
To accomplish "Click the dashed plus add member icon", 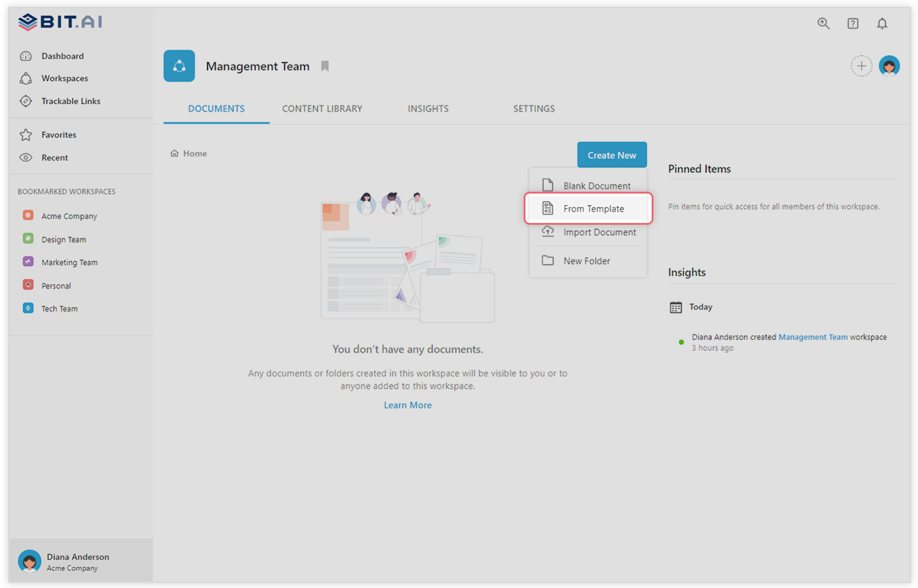I will tap(861, 66).
